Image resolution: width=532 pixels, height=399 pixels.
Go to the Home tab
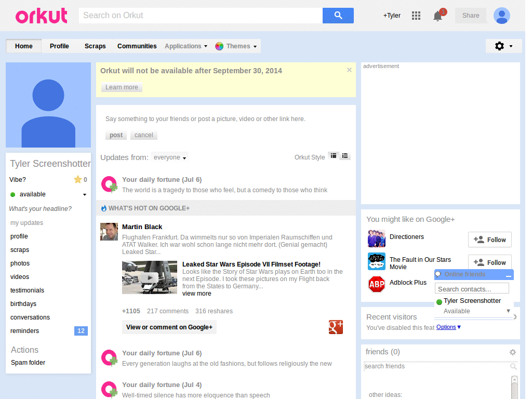tap(24, 46)
